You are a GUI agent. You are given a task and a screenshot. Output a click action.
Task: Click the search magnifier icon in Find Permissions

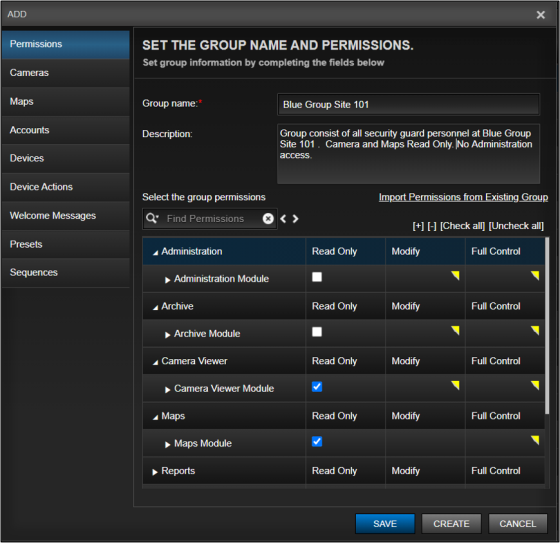[x=152, y=219]
